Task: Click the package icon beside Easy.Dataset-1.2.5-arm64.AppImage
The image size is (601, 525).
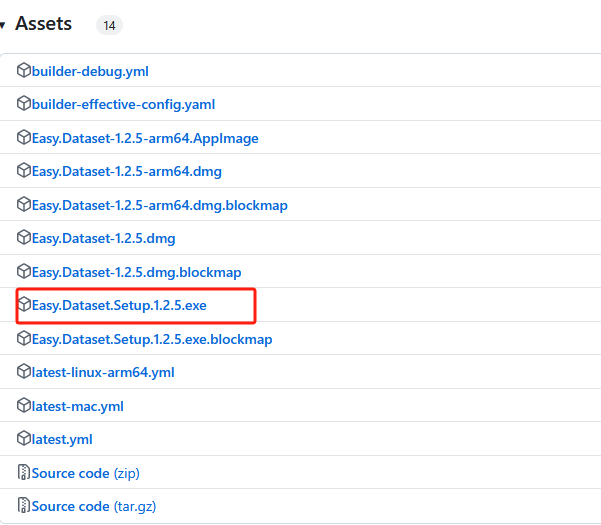Action: 24,137
